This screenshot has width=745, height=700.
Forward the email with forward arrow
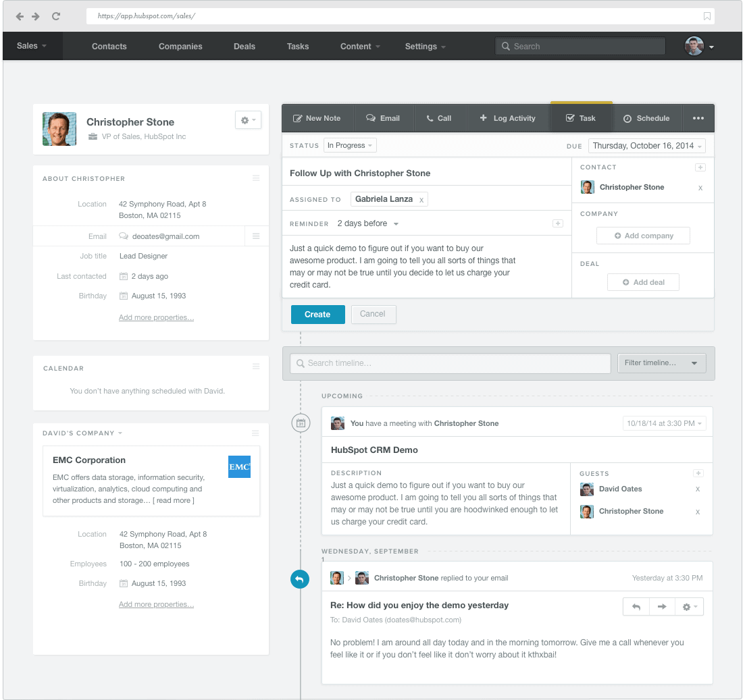[662, 607]
